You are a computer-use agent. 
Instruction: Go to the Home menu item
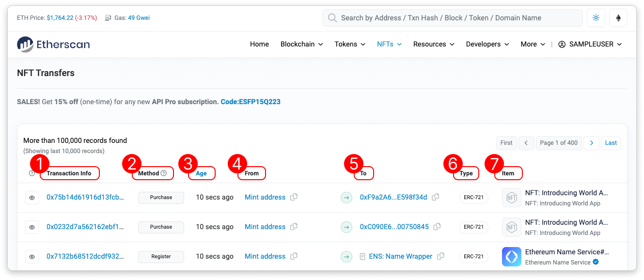[x=259, y=44]
